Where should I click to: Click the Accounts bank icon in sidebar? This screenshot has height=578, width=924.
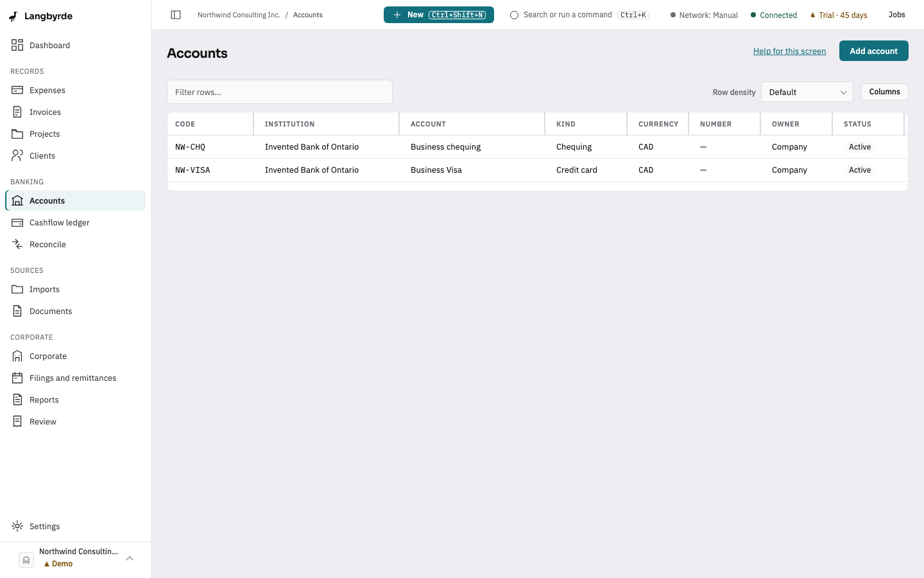[x=17, y=200]
